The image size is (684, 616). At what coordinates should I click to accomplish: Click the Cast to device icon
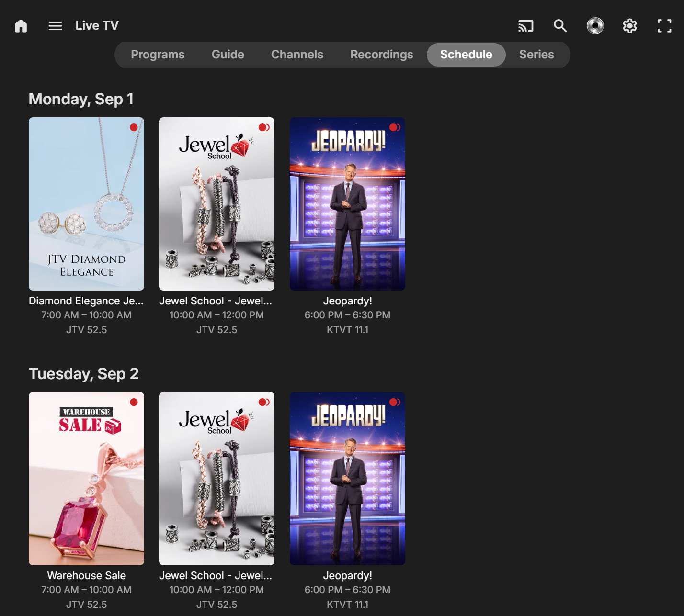(x=525, y=26)
